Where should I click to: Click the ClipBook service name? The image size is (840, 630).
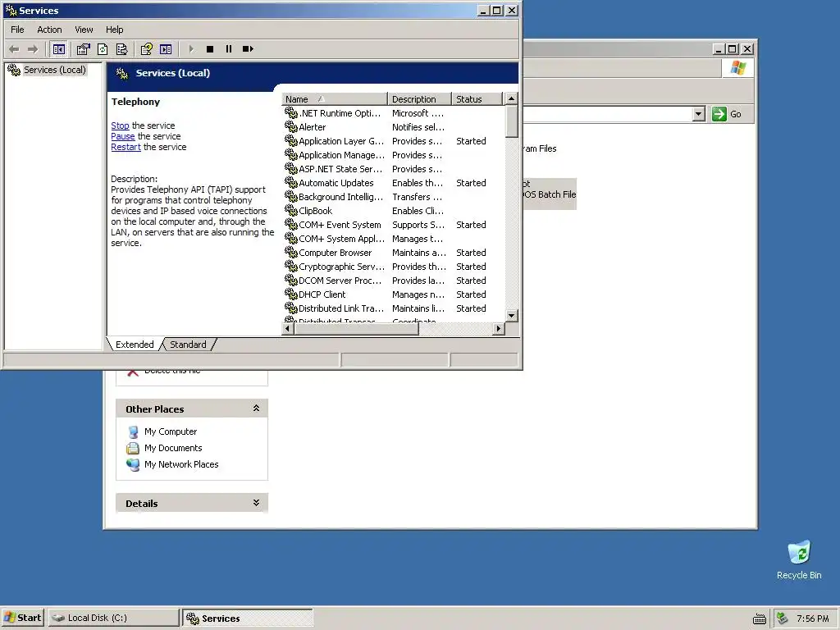(x=316, y=211)
